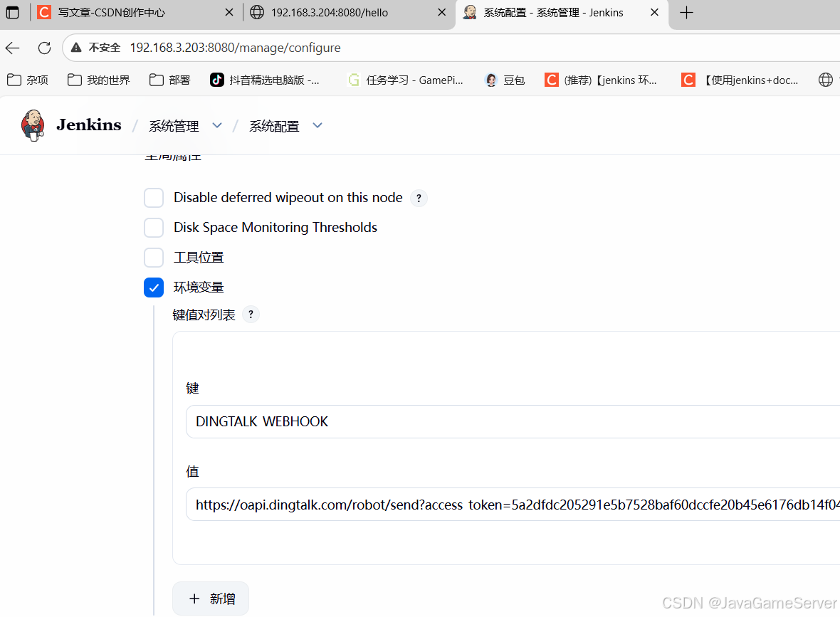Click the 新增 button

[x=211, y=598]
